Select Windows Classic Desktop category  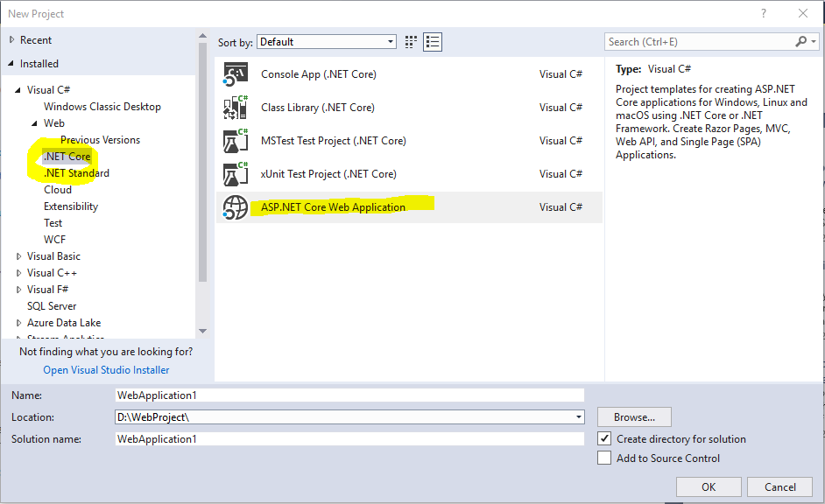click(x=102, y=107)
